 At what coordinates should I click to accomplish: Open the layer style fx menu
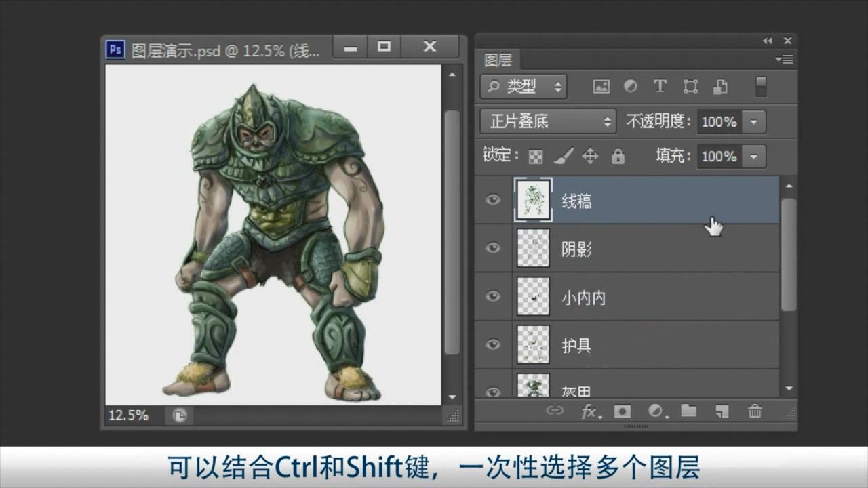(x=591, y=411)
